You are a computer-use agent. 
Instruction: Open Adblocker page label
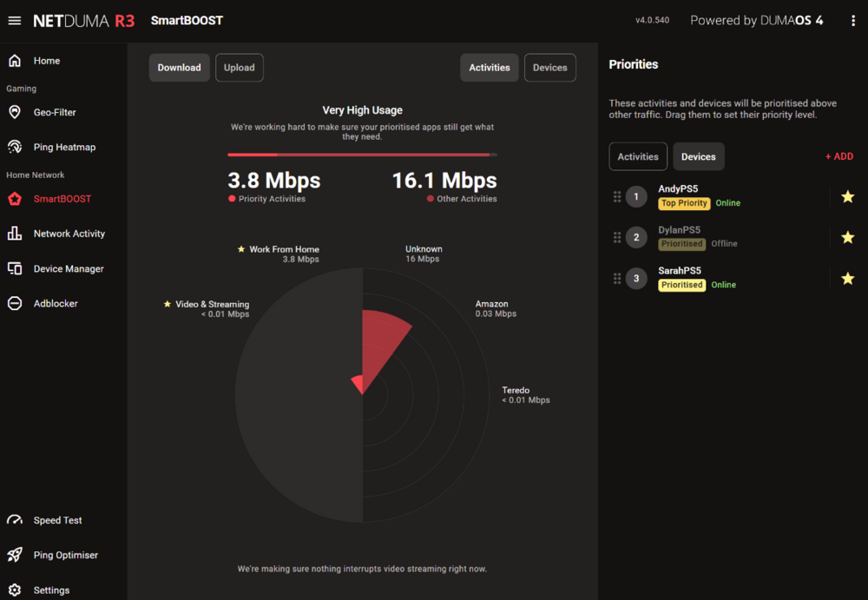click(56, 304)
